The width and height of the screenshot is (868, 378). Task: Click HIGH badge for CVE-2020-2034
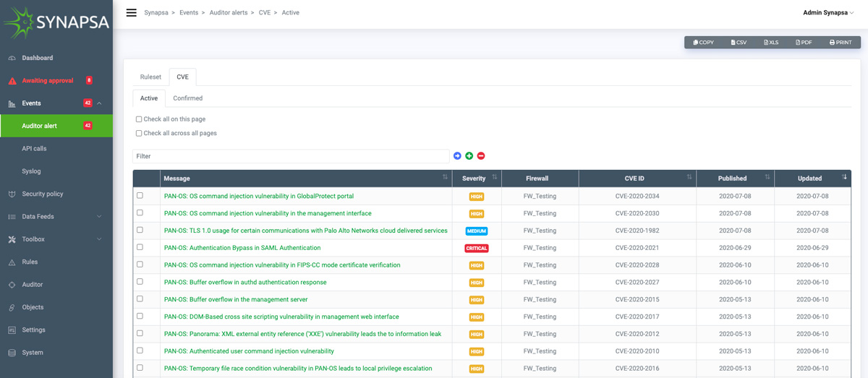[x=477, y=197]
